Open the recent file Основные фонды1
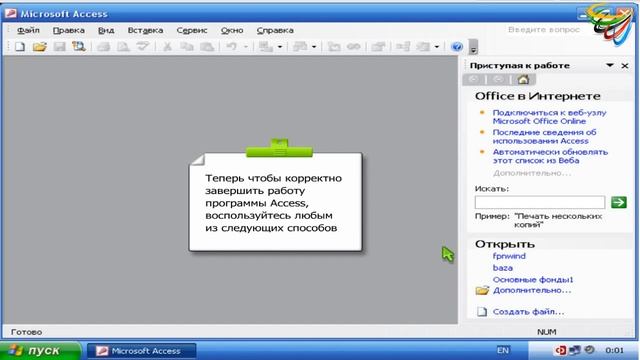Screen dimensions: 640x360 pos(533,280)
